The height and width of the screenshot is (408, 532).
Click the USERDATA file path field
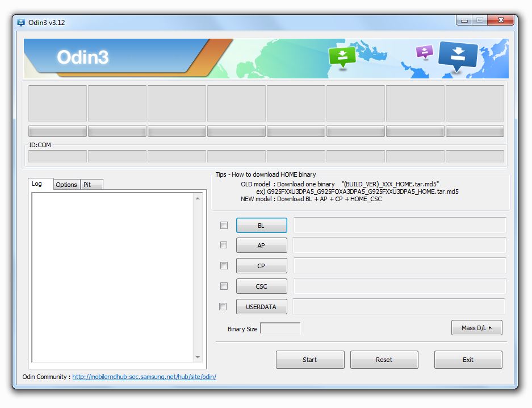coord(399,306)
